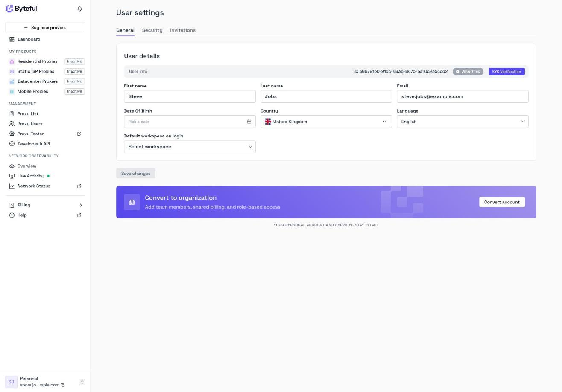Click Convert account button
Viewport: 562px width, 392px height.
tap(502, 202)
